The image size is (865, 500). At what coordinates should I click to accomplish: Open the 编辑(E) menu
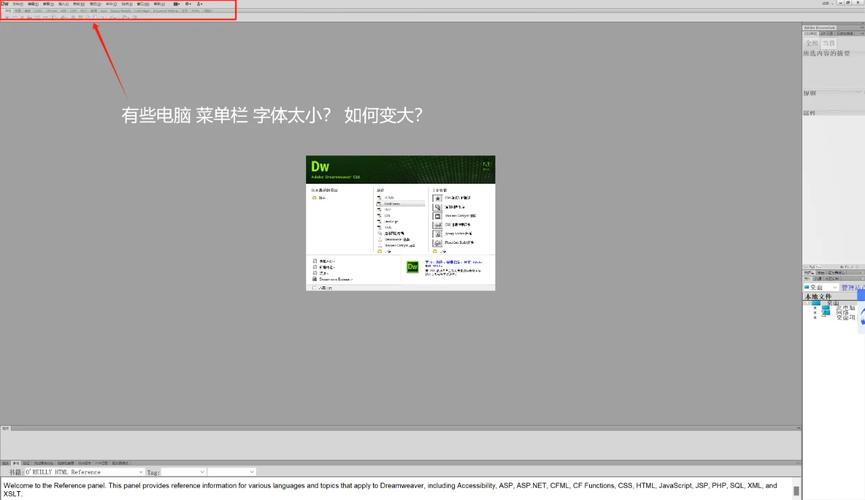(x=33, y=4)
